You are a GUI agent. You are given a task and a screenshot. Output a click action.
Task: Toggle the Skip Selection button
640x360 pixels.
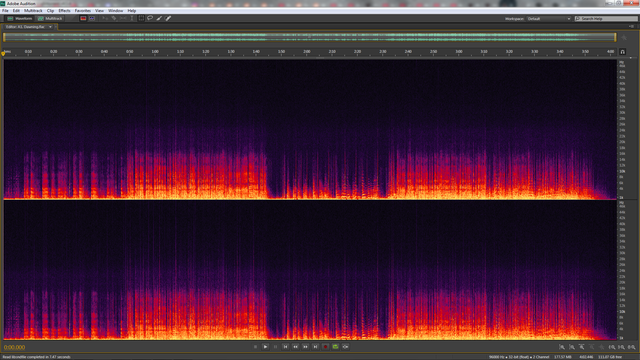point(345,347)
